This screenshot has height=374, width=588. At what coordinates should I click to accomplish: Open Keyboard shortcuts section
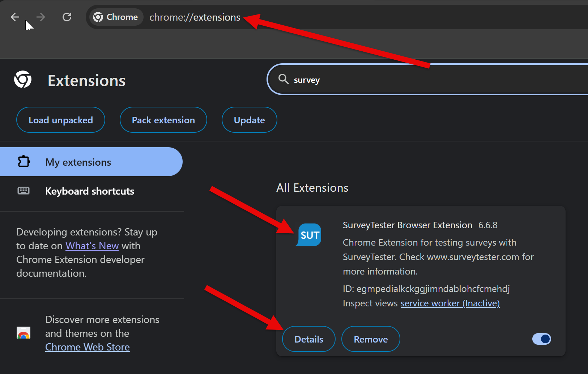pos(89,191)
